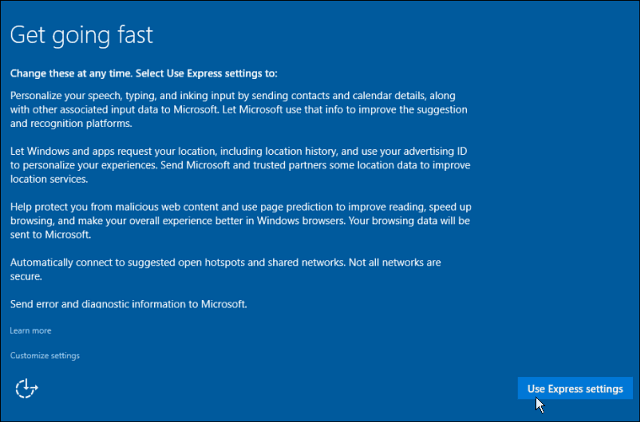The width and height of the screenshot is (640, 422).
Task: Click the Get going fast heading
Action: point(82,36)
